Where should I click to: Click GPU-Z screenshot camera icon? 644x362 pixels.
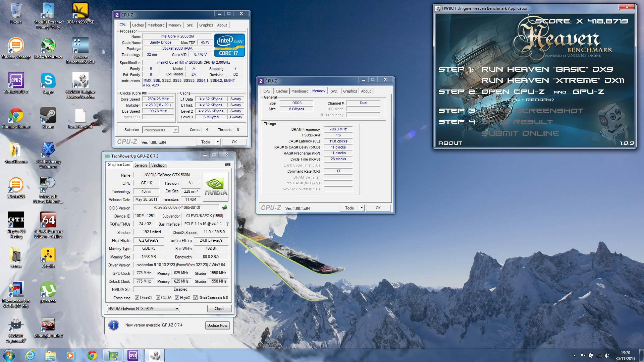[x=228, y=165]
